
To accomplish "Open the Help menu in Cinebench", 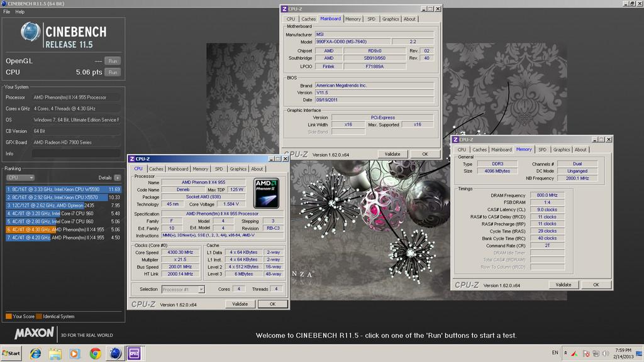I will tap(19, 12).
